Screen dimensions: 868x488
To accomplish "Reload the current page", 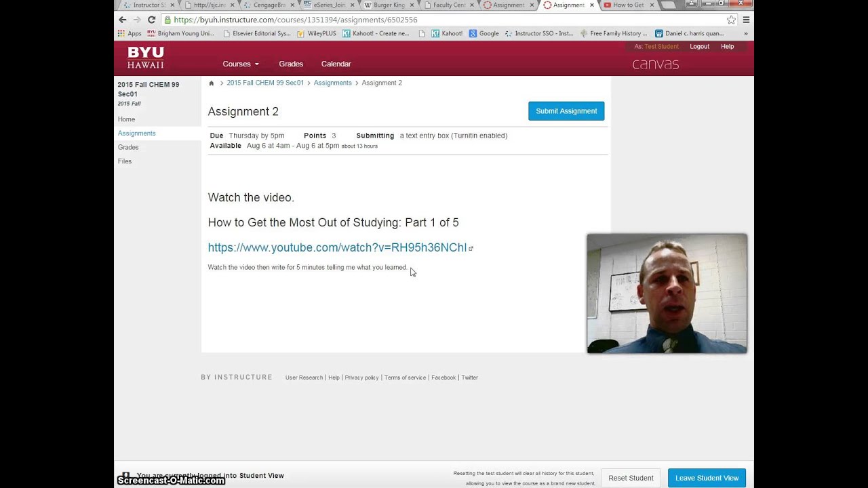I will [151, 20].
